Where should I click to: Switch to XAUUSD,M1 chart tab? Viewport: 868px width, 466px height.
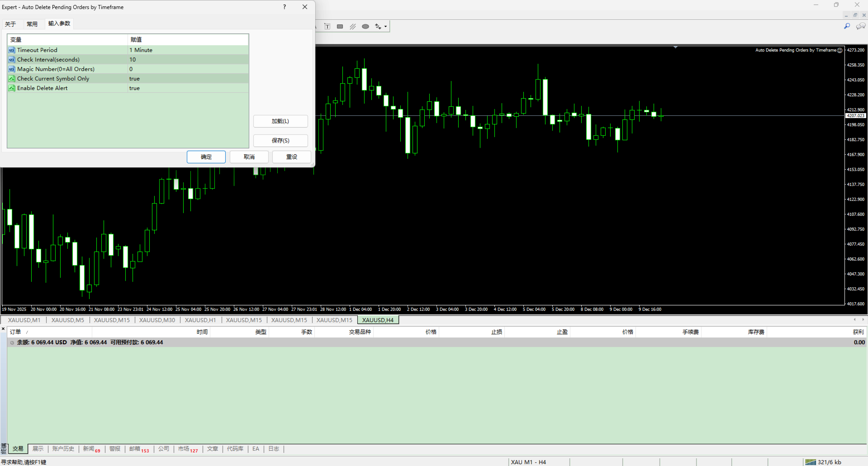coord(24,320)
